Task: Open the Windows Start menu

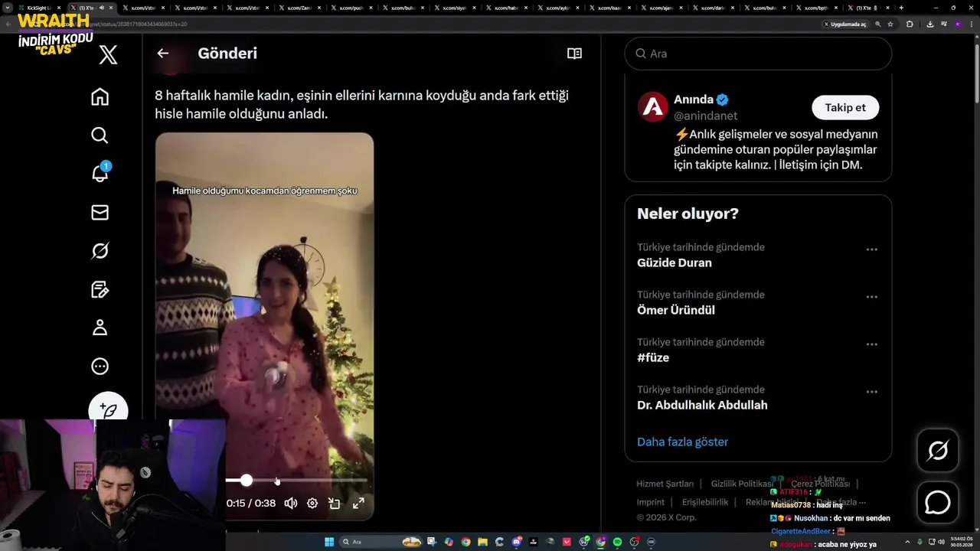Action: point(329,542)
